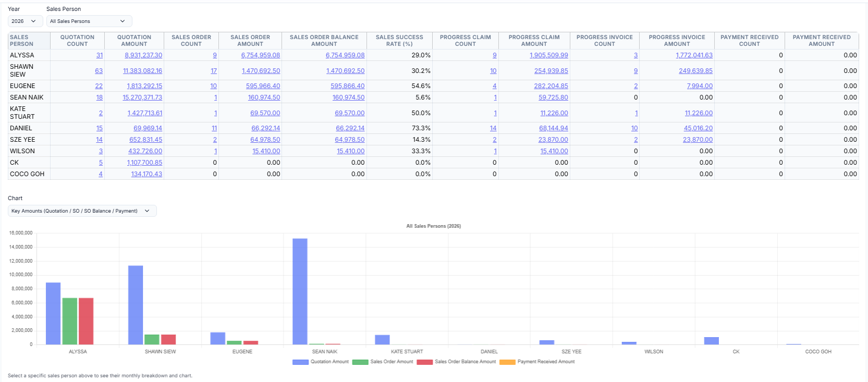Open the Year 2026 dropdown
The height and width of the screenshot is (382, 868).
point(25,21)
